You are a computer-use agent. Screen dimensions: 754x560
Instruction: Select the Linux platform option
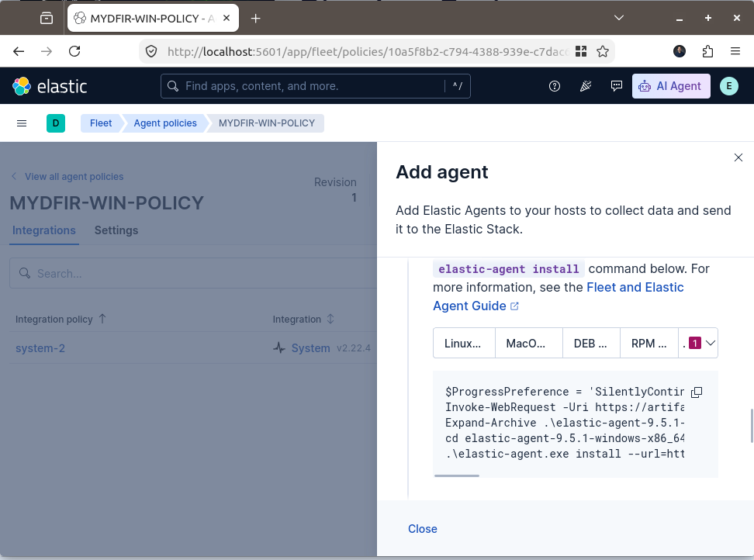[x=464, y=343]
